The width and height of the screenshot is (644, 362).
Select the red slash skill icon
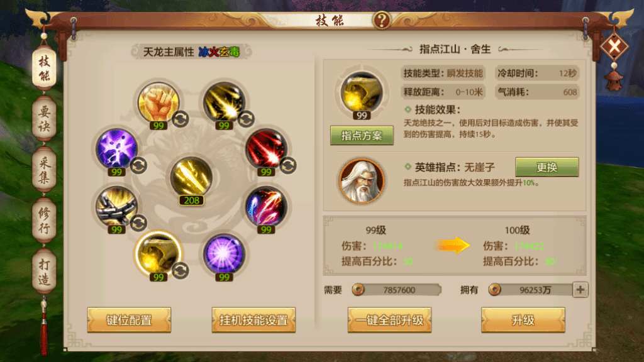266,148
